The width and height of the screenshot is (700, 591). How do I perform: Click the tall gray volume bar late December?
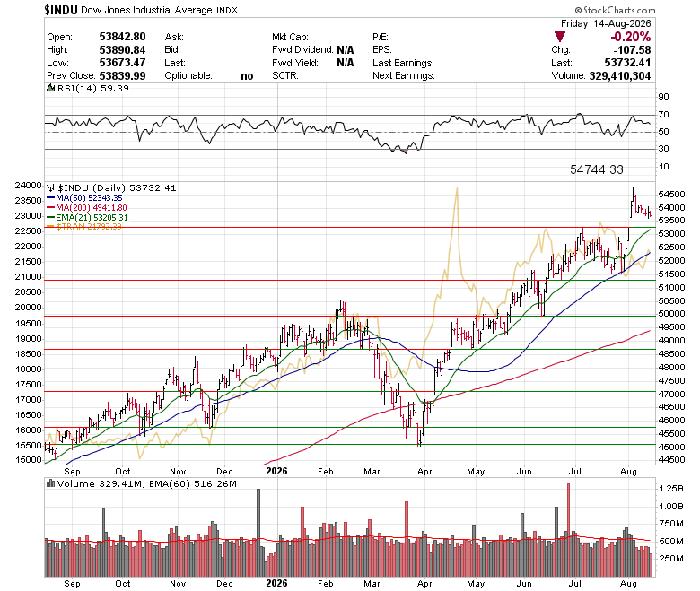coord(258,533)
